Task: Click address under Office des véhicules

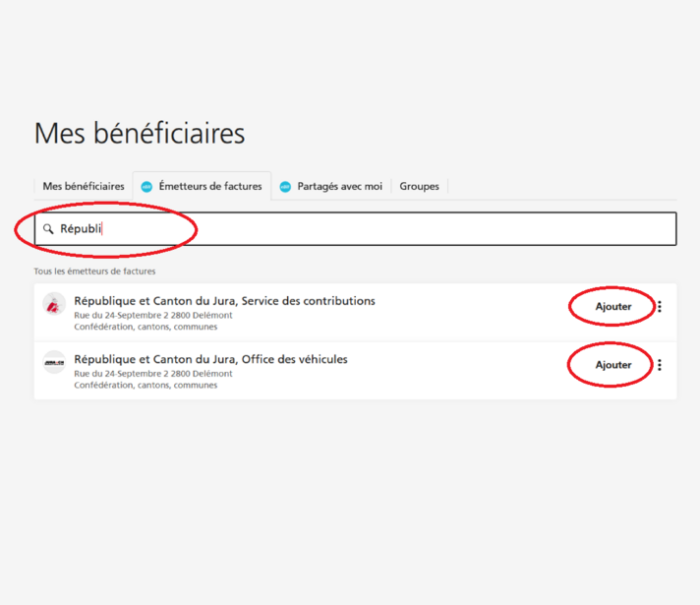Action: 153,374
